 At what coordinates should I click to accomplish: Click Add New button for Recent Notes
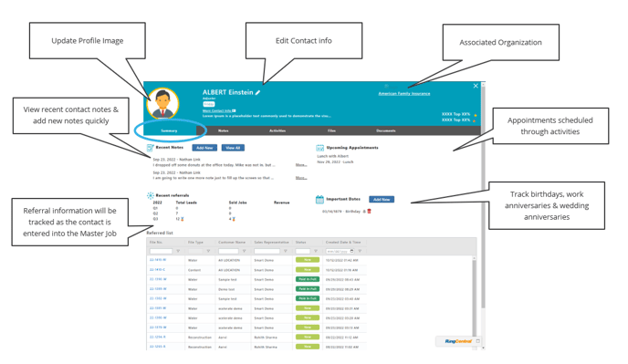tap(204, 148)
